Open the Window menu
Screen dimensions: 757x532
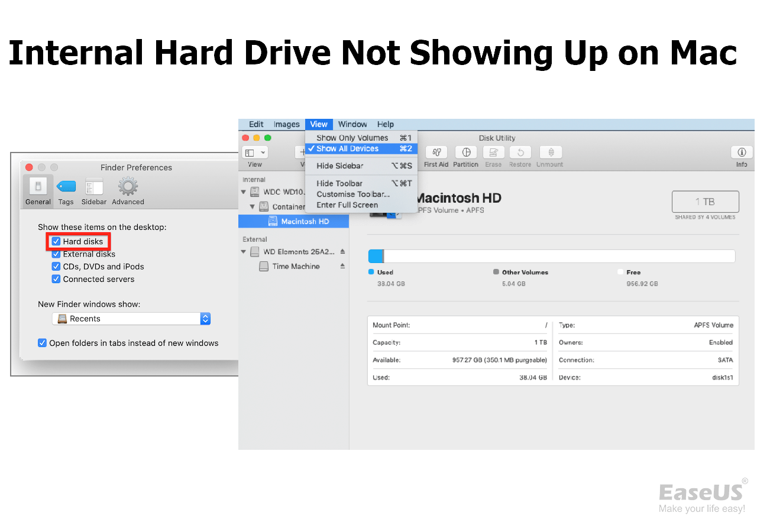click(352, 124)
